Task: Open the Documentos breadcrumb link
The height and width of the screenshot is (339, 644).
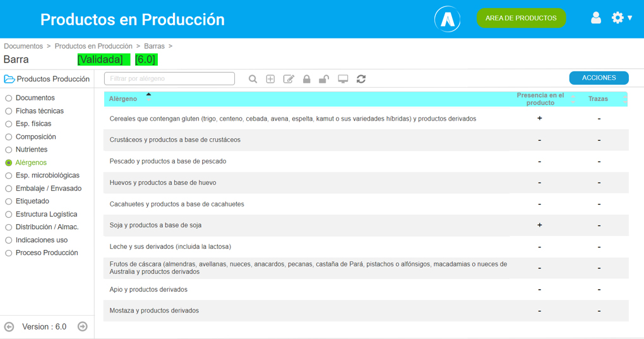Action: (23, 46)
